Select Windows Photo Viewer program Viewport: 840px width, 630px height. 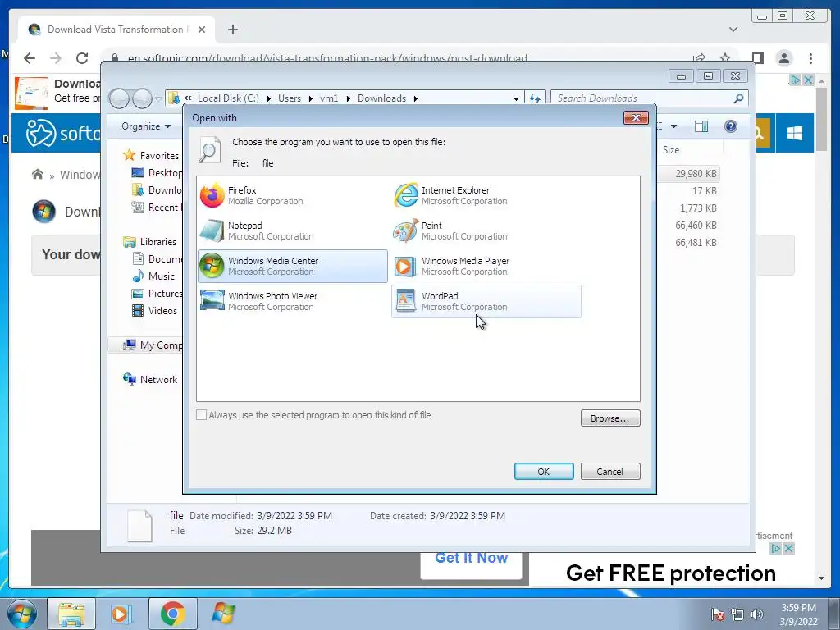click(x=293, y=302)
